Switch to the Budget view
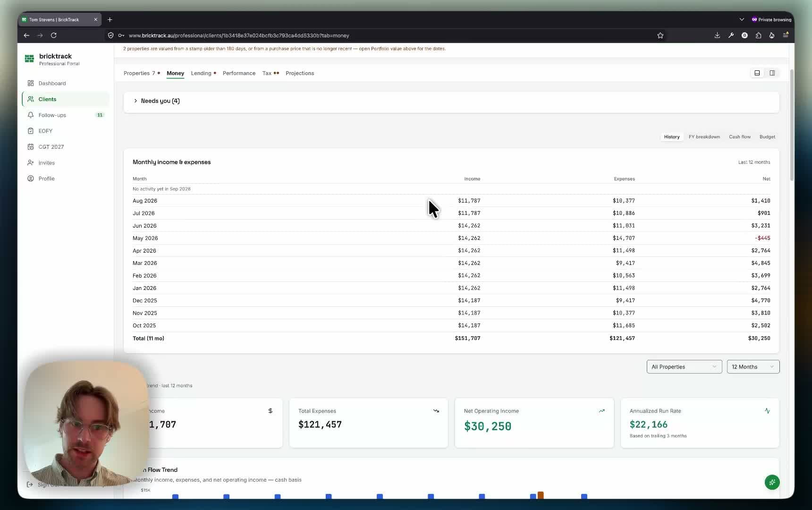 (x=767, y=137)
